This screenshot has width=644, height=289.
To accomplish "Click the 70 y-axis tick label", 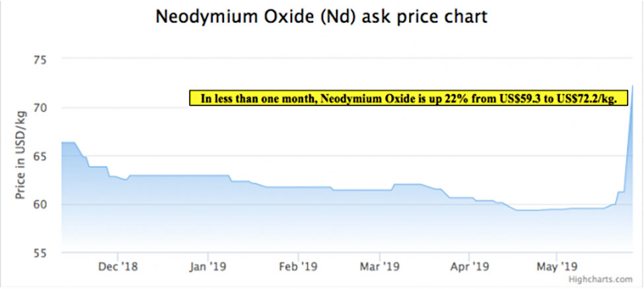I will tap(42, 108).
